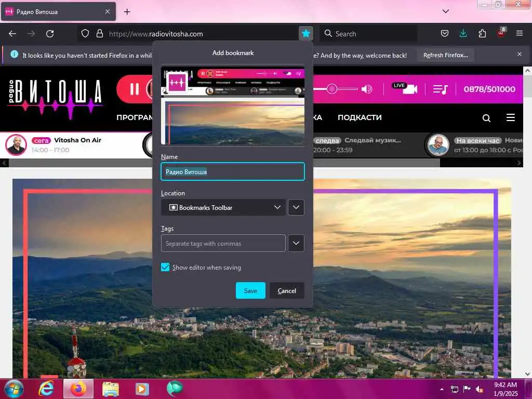Cancel the Add bookmark dialog
This screenshot has width=532, height=399.
pyautogui.click(x=287, y=291)
